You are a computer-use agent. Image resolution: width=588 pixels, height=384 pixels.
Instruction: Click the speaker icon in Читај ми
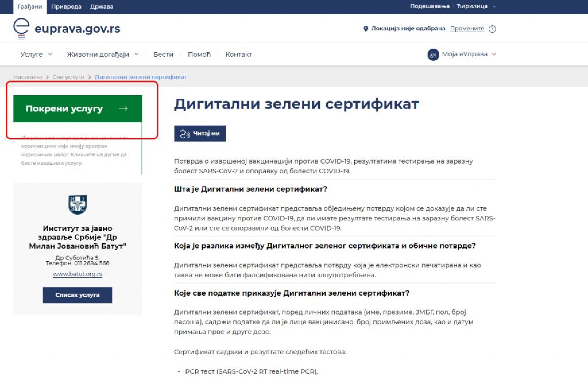pyautogui.click(x=185, y=134)
